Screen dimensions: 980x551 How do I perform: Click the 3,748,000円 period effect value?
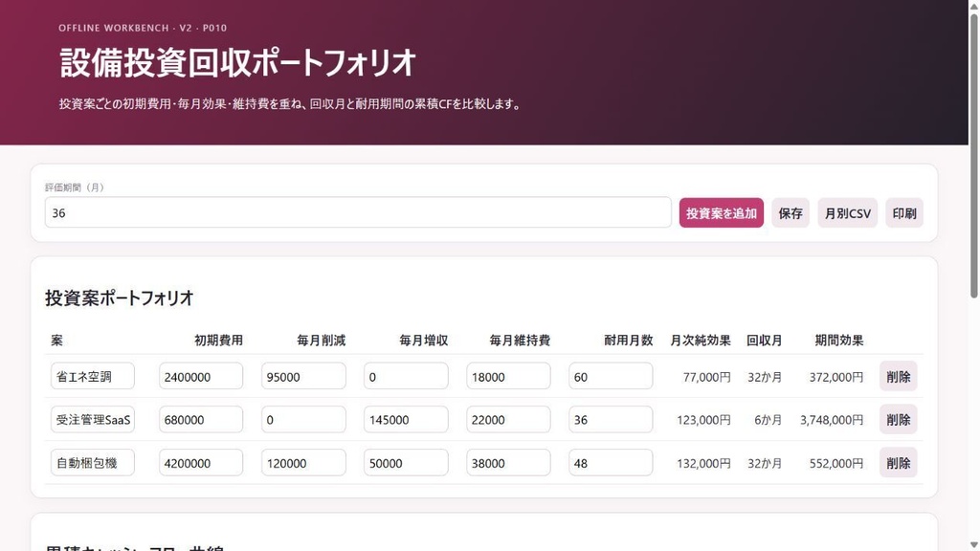point(832,421)
